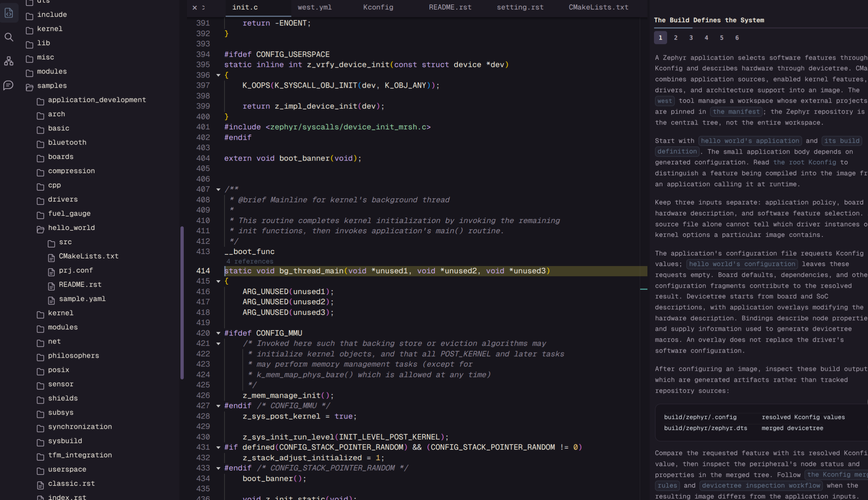Show '4 references' code lens
The image size is (868, 500).
(250, 261)
